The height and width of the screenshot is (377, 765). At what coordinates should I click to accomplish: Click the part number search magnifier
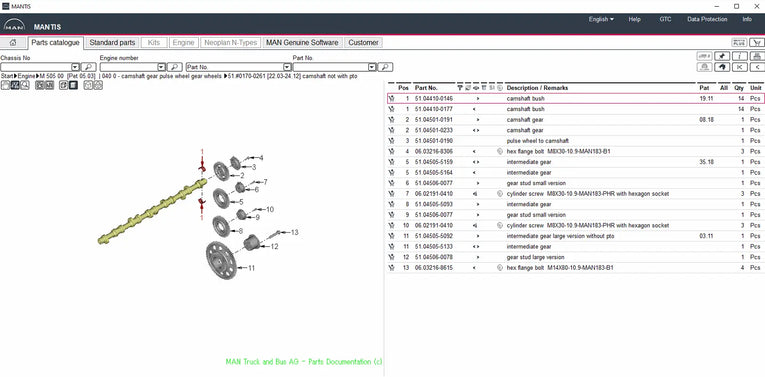pos(385,67)
